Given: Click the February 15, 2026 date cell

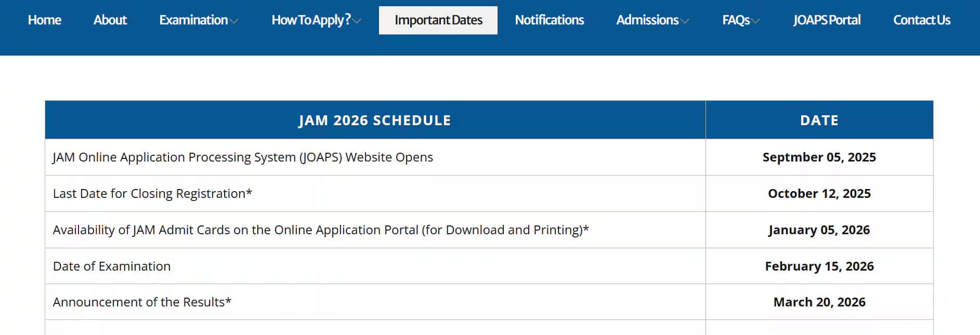Looking at the screenshot, I should coord(819,266).
